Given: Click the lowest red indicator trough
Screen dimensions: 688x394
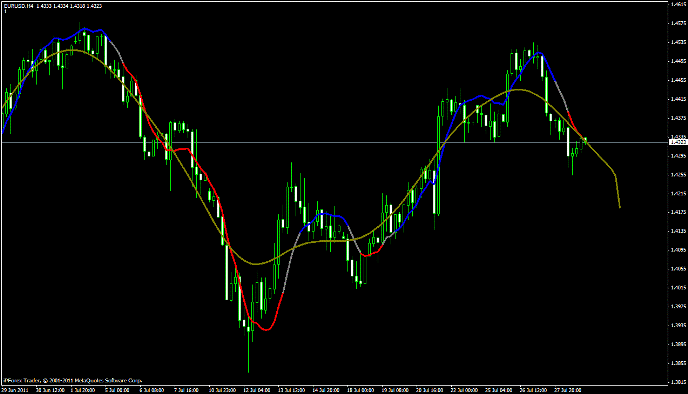Looking at the screenshot, I should 266,329.
